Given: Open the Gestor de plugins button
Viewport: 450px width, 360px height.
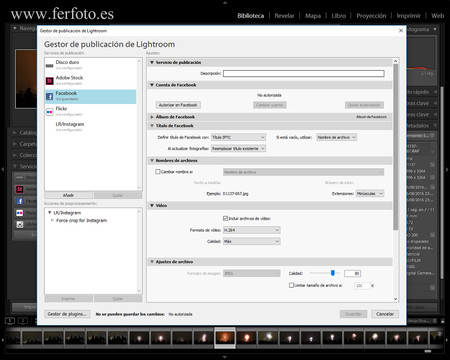Looking at the screenshot, I should [67, 314].
